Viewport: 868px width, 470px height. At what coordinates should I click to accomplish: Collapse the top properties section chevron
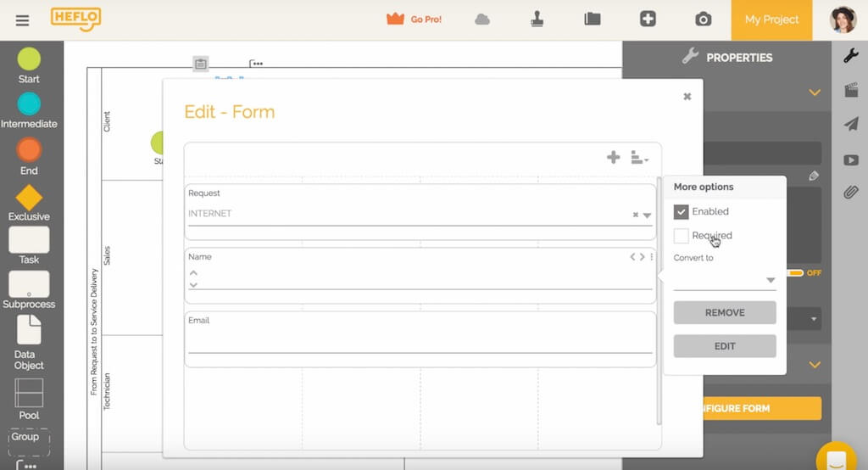coord(815,92)
